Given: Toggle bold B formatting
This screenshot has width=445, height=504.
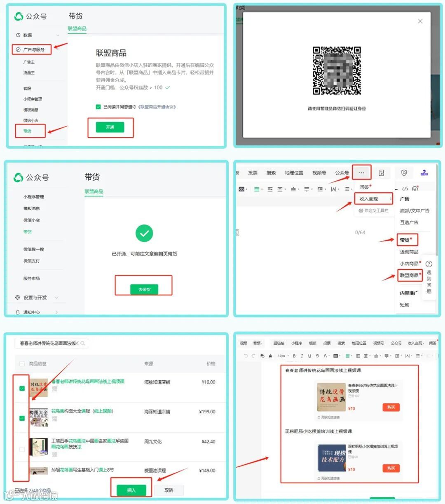Looking at the screenshot, I should pyautogui.click(x=294, y=356).
